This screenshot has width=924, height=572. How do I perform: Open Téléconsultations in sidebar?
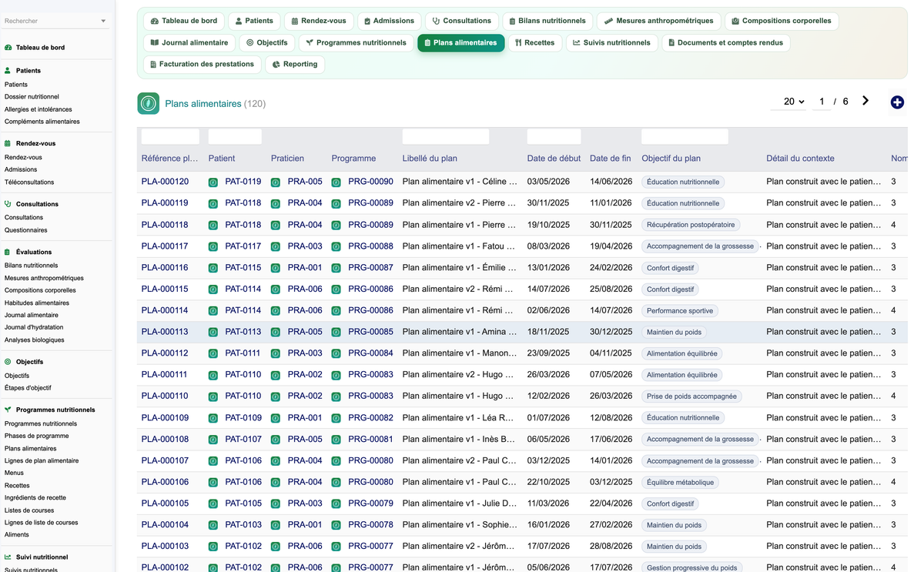pos(29,182)
